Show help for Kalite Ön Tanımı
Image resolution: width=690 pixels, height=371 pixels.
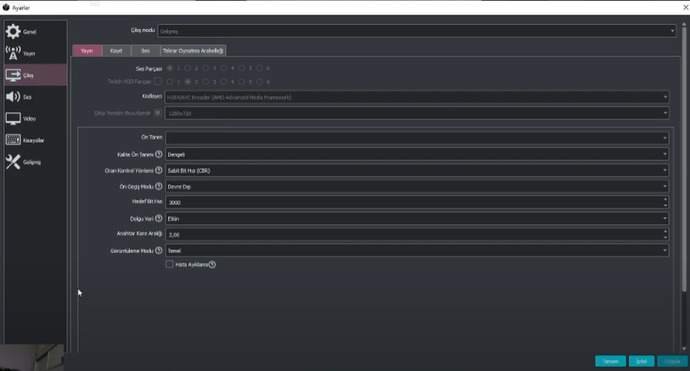coord(158,154)
